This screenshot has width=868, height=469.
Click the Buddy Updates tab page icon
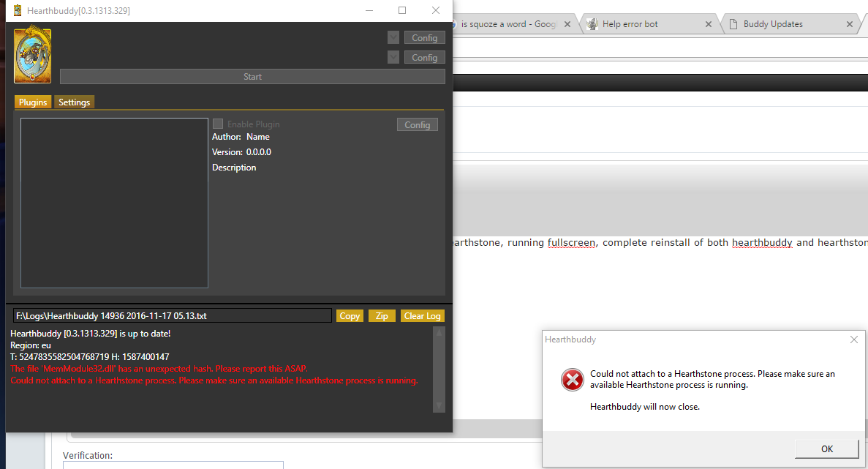click(733, 24)
